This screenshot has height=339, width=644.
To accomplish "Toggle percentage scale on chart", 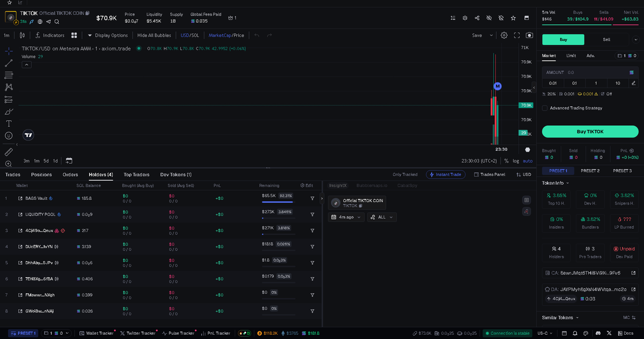I will [506, 161].
